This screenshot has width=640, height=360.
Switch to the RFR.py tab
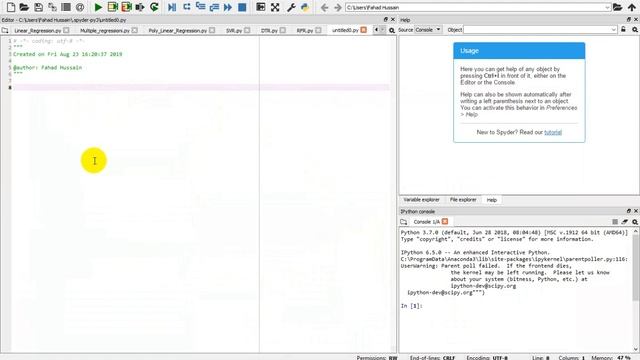[304, 31]
